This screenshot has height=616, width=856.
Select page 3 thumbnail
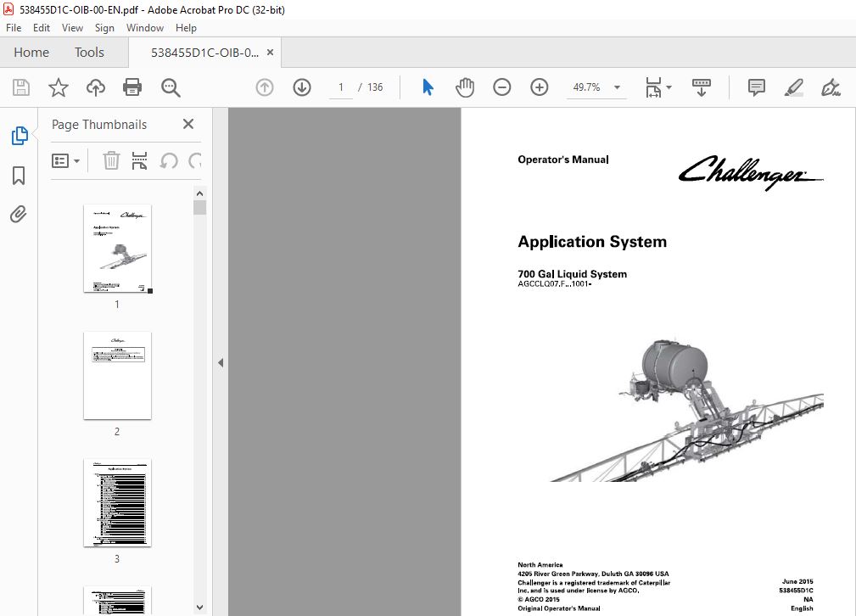tap(117, 503)
